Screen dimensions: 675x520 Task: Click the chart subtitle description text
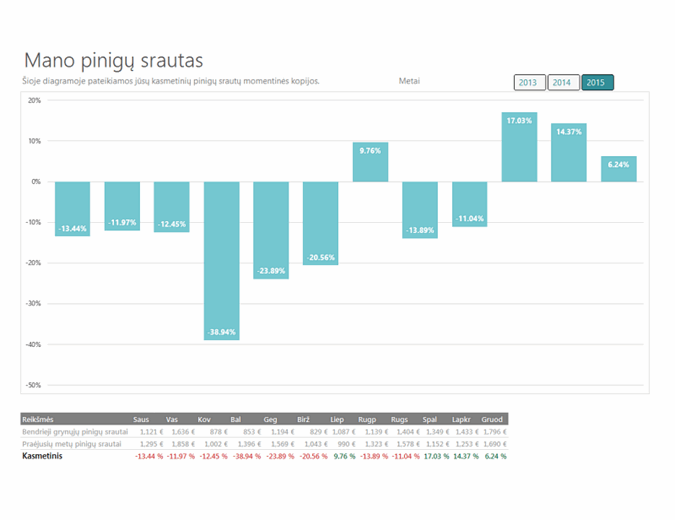click(x=170, y=81)
